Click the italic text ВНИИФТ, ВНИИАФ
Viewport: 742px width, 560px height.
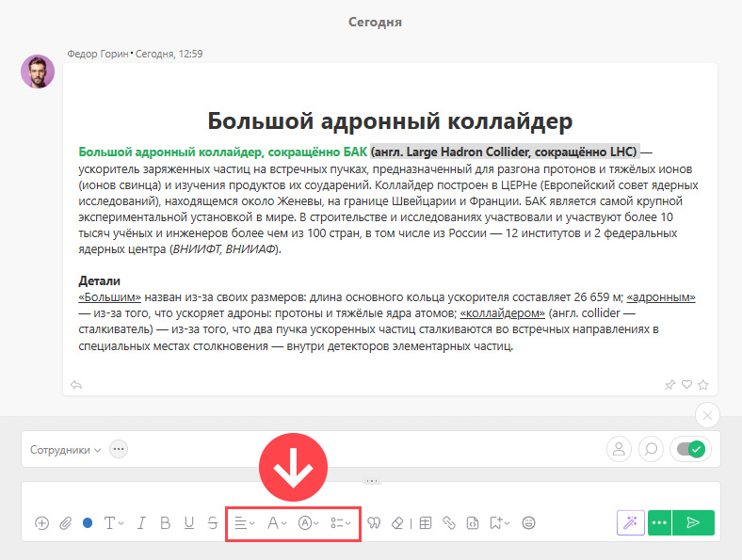[224, 248]
